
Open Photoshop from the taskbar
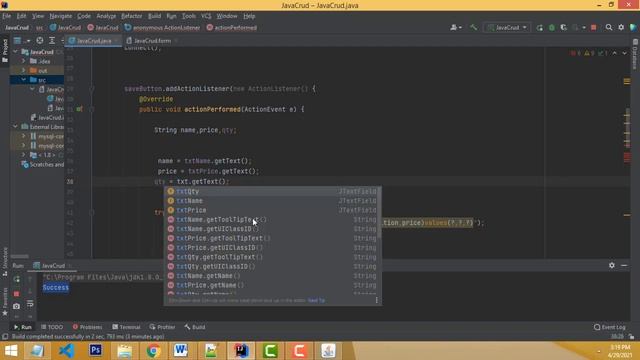pyautogui.click(x=96, y=351)
